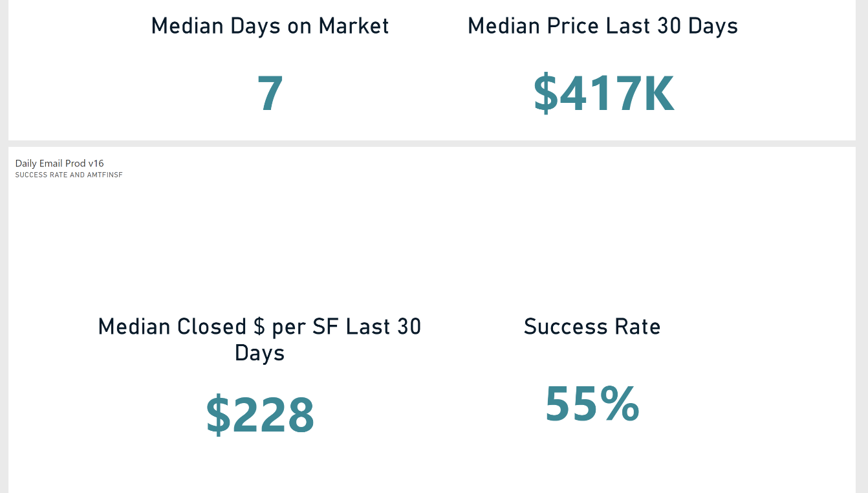
Task: Click the gray margin right of the tiles
Action: pyautogui.click(x=862, y=259)
